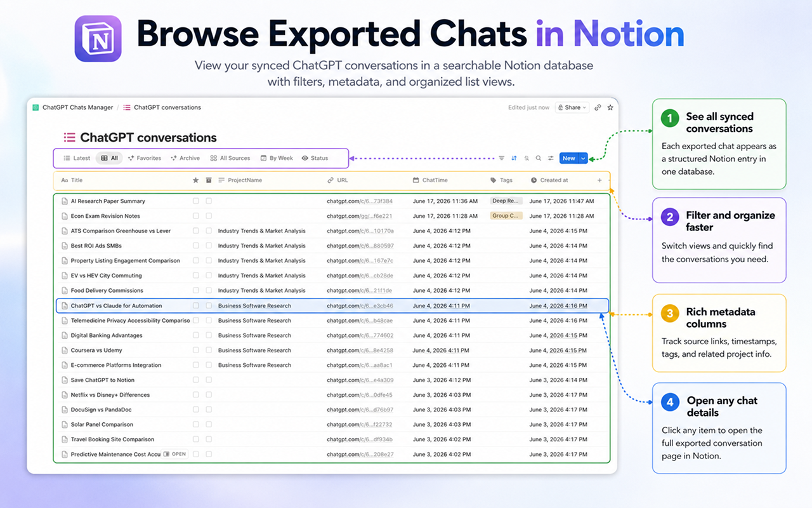
Task: Copy the page link with the chain icon
Action: pos(598,108)
